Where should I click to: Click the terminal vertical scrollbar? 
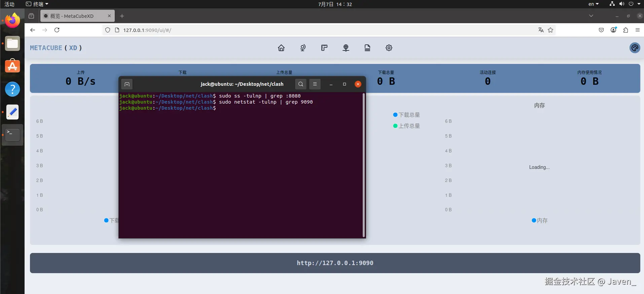click(x=364, y=165)
